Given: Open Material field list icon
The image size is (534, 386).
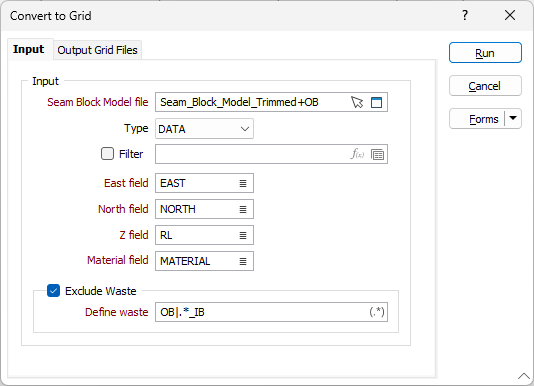Looking at the screenshot, I should pyautogui.click(x=243, y=261).
